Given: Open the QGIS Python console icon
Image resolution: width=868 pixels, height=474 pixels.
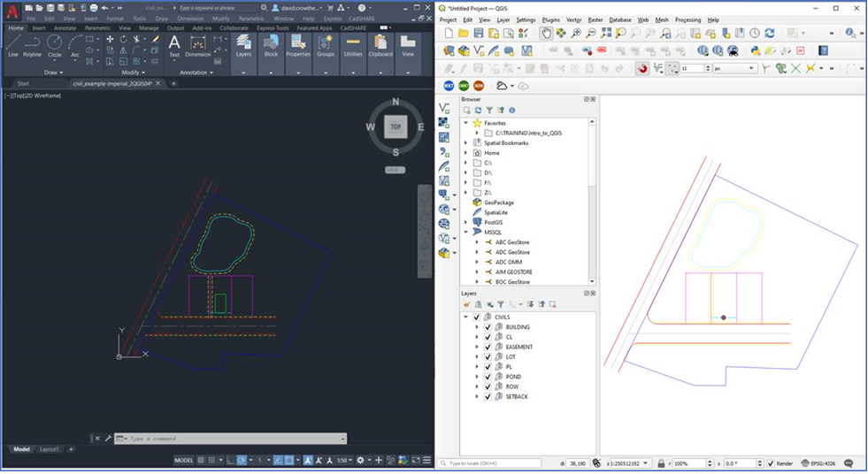Looking at the screenshot, I should 756,51.
